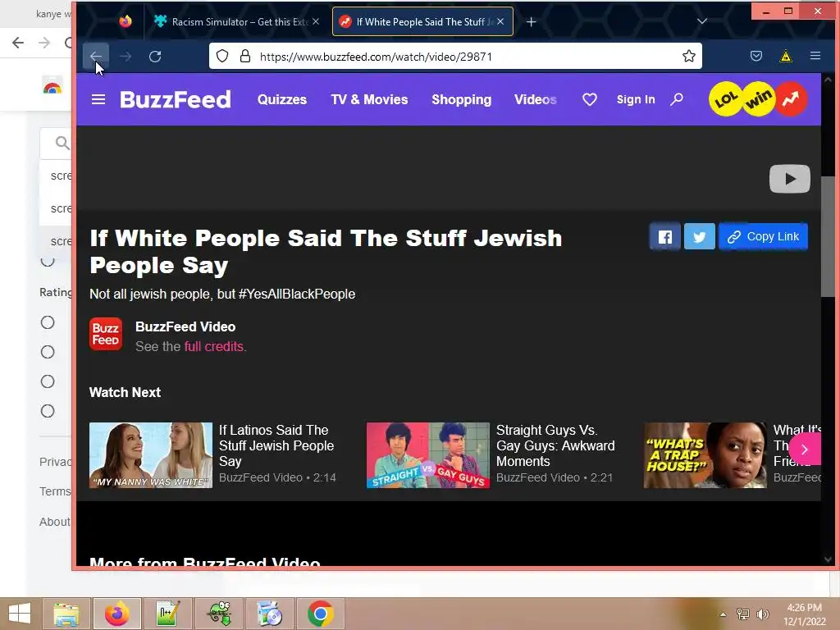Open the full credits link
This screenshot has width=840, height=630.
[x=214, y=347]
